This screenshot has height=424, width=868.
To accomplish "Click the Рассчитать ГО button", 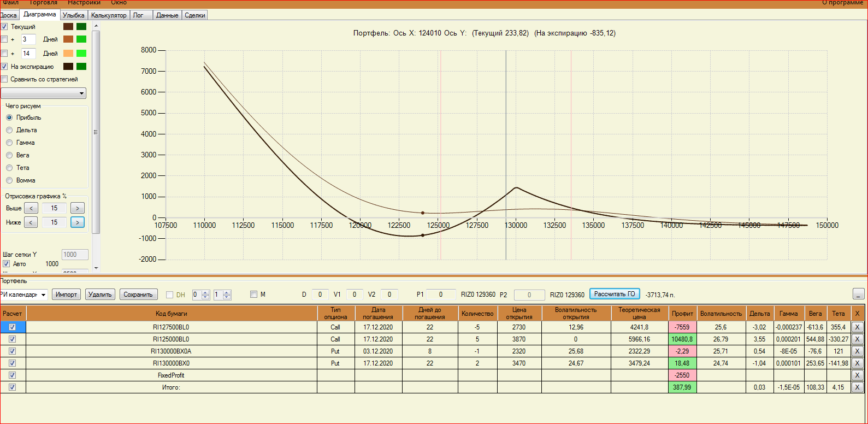I will pyautogui.click(x=614, y=294).
